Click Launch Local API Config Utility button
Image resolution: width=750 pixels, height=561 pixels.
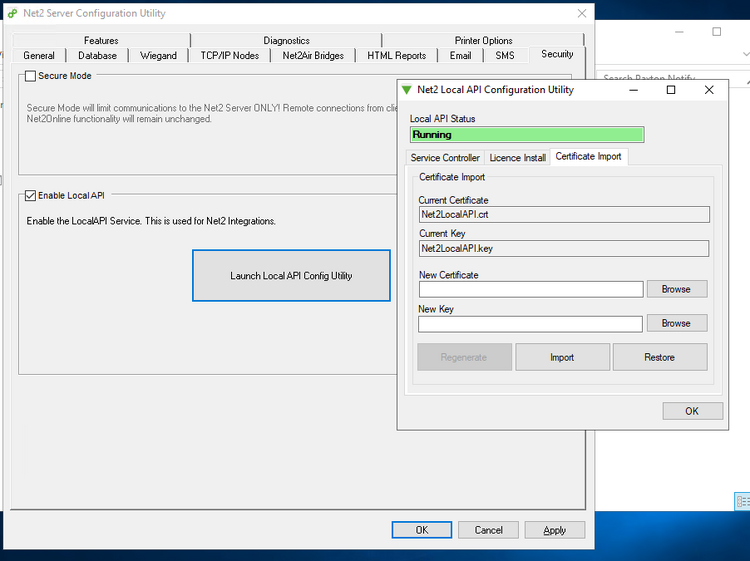(291, 275)
